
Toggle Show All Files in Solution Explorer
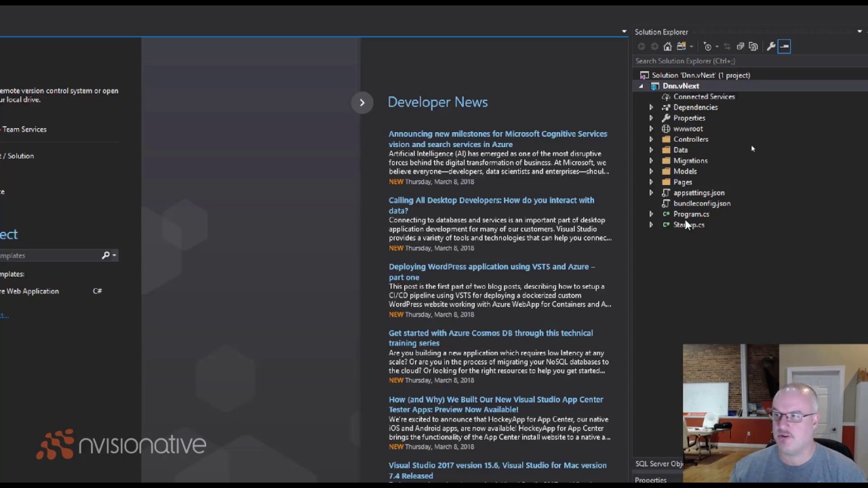pyautogui.click(x=753, y=46)
